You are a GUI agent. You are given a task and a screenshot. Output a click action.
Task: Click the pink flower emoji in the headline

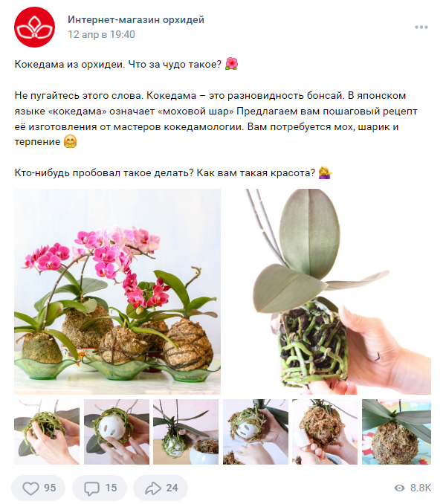(x=232, y=64)
